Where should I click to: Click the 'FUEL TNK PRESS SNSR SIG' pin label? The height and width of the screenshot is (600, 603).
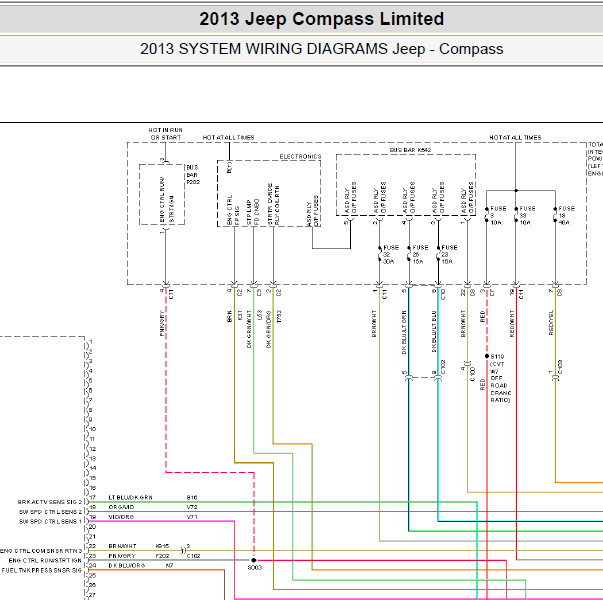42,570
